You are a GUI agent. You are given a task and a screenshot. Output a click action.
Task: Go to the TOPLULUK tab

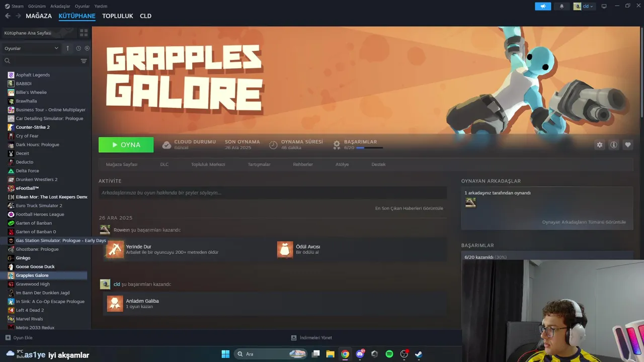117,16
